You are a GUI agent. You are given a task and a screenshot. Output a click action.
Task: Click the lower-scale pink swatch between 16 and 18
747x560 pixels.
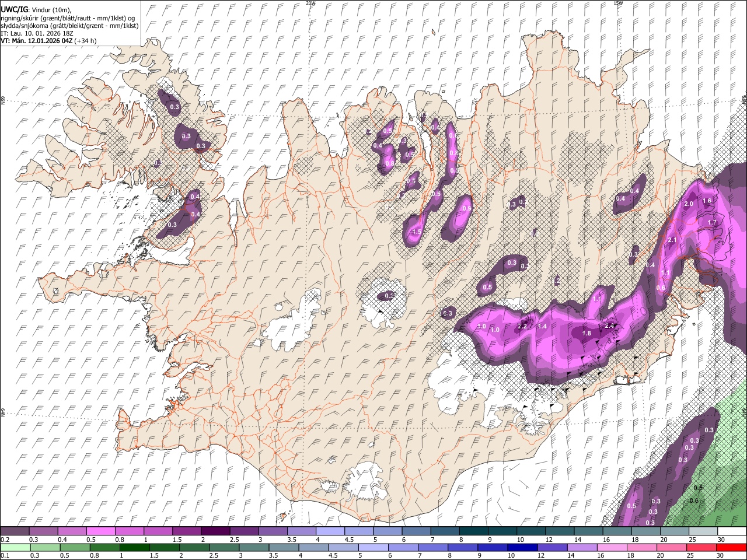(x=612, y=547)
